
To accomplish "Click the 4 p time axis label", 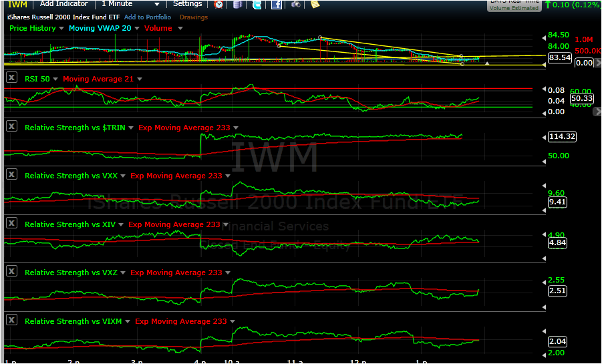I will coord(200,361).
